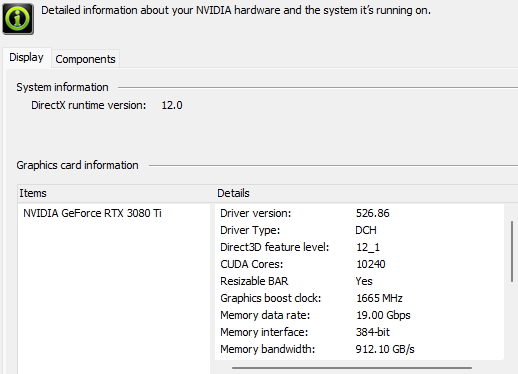Click the Memory data rate 19.00 Gbps value
Viewport: 518px width, 374px height.
[383, 315]
